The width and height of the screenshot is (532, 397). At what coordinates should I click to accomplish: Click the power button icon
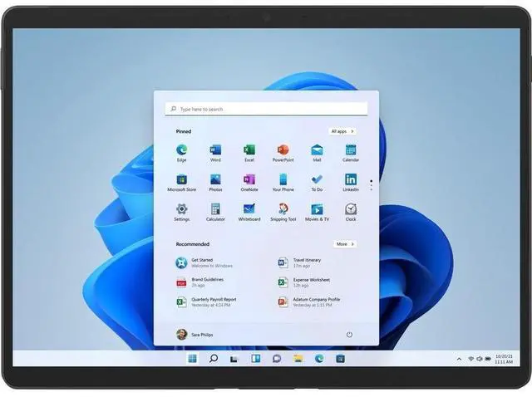349,335
